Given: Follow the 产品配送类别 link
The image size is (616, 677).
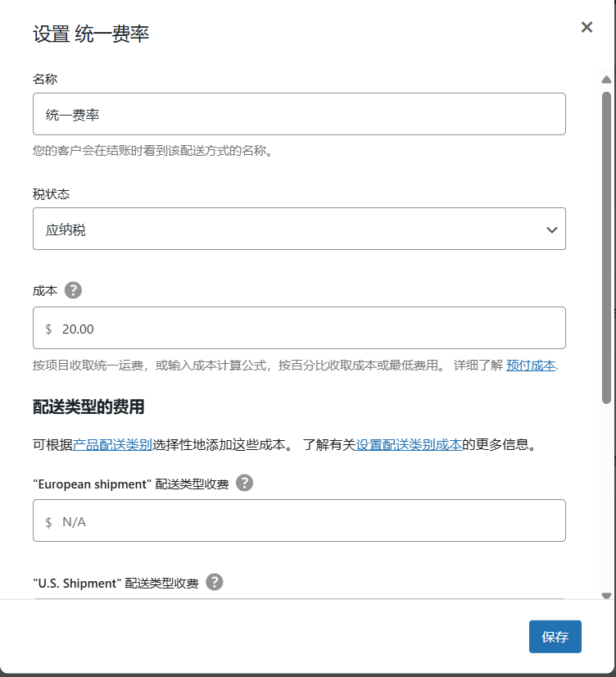Looking at the screenshot, I should (x=112, y=445).
